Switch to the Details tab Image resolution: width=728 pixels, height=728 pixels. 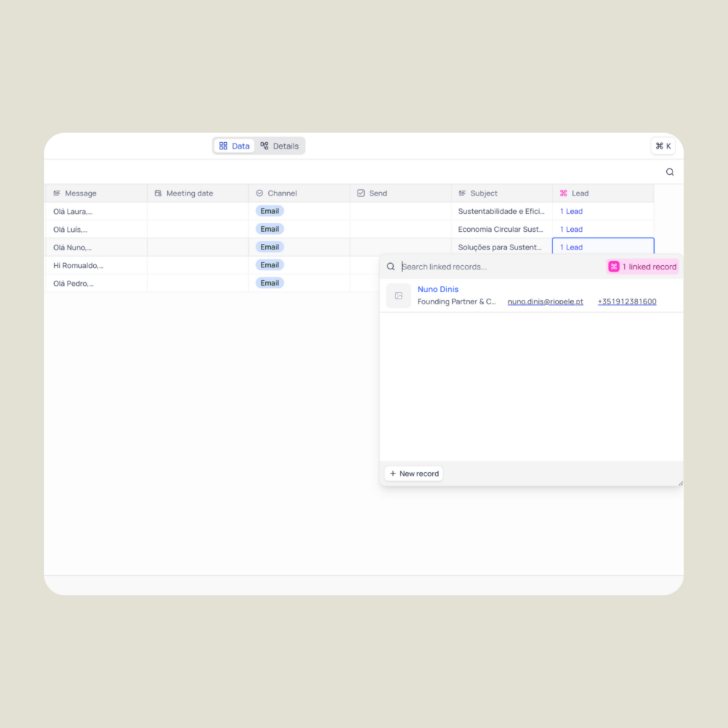(279, 146)
